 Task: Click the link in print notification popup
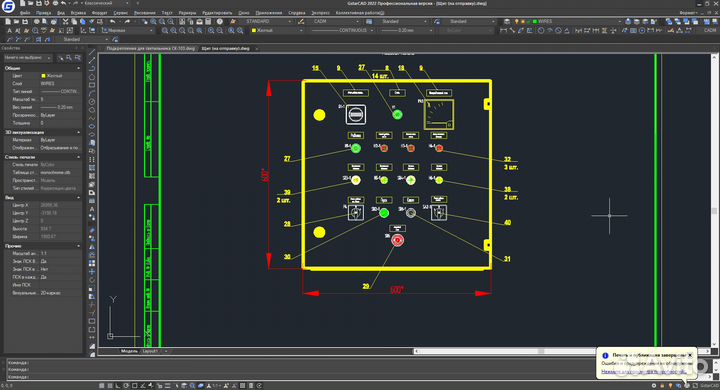[x=644, y=372]
